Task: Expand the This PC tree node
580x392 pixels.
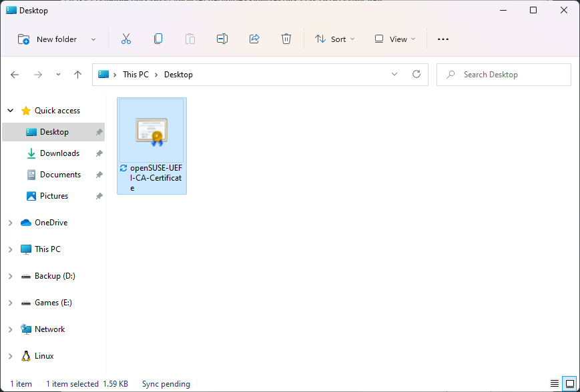Action: click(x=11, y=249)
